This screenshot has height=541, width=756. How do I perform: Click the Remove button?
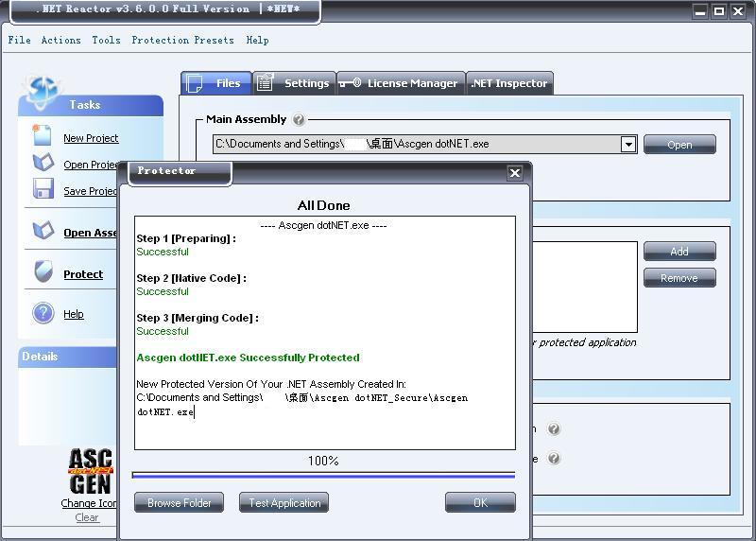[679, 277]
